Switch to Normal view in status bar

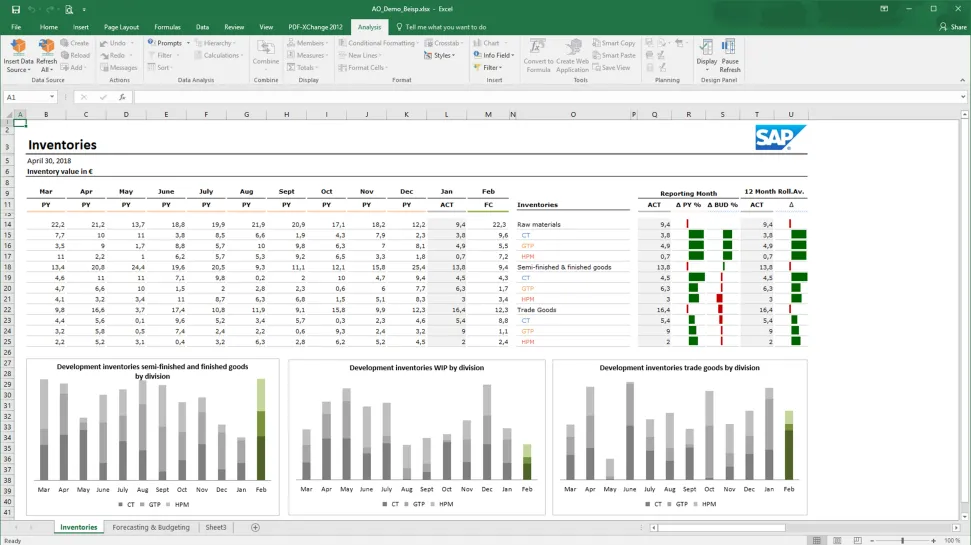point(817,540)
